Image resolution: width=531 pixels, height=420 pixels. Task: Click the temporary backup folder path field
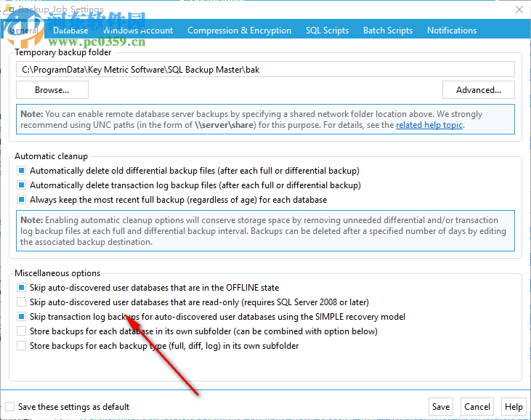[265, 70]
